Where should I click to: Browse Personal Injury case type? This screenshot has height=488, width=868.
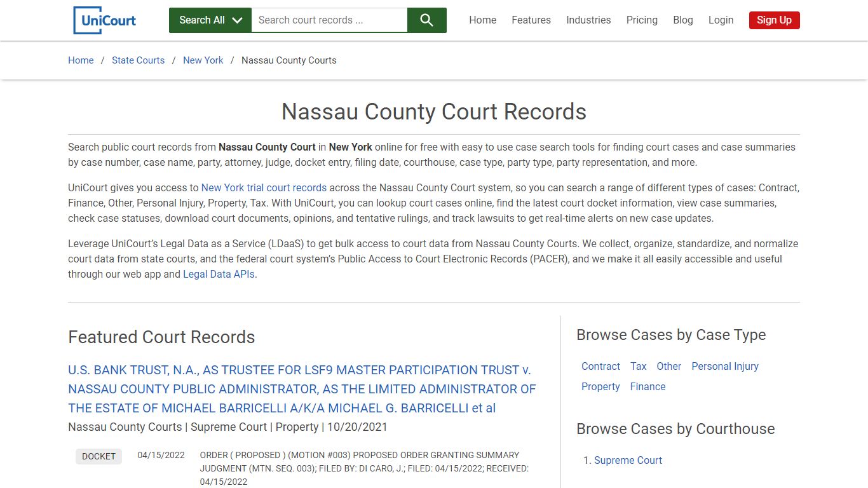click(x=725, y=367)
